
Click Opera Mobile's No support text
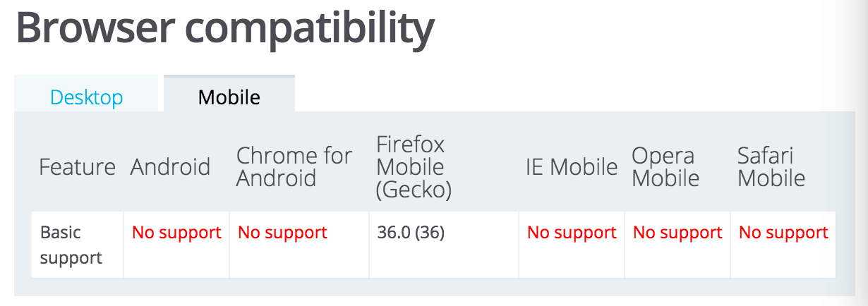(677, 233)
